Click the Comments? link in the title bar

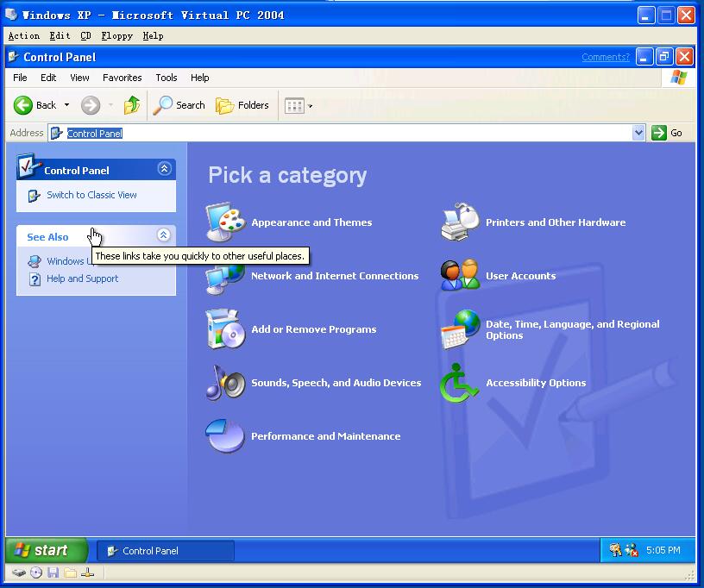(606, 57)
